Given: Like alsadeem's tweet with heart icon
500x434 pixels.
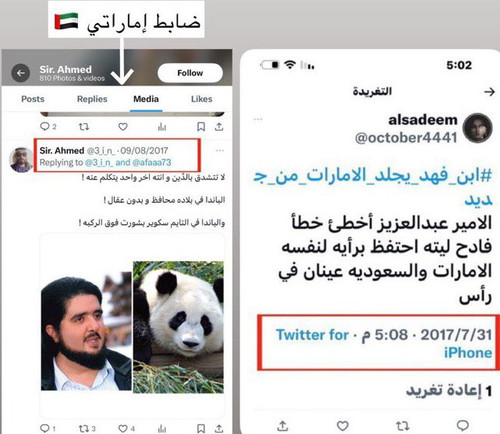Looking at the screenshot, I should click(342, 425).
